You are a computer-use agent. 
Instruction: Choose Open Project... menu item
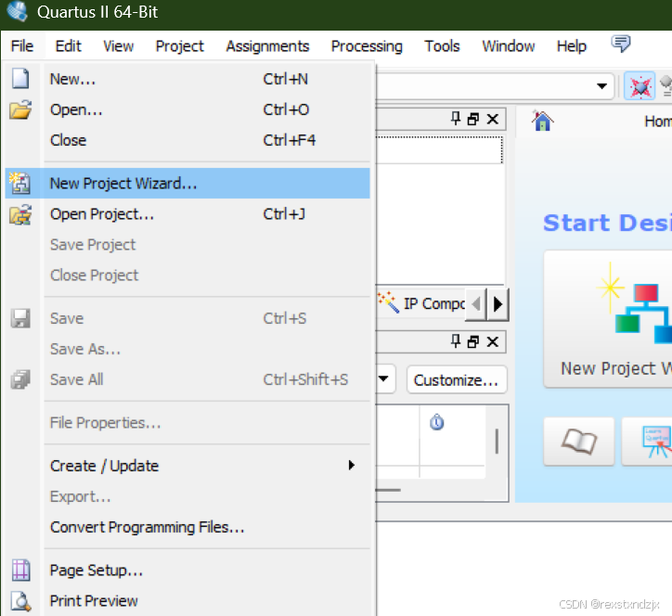pos(187,214)
